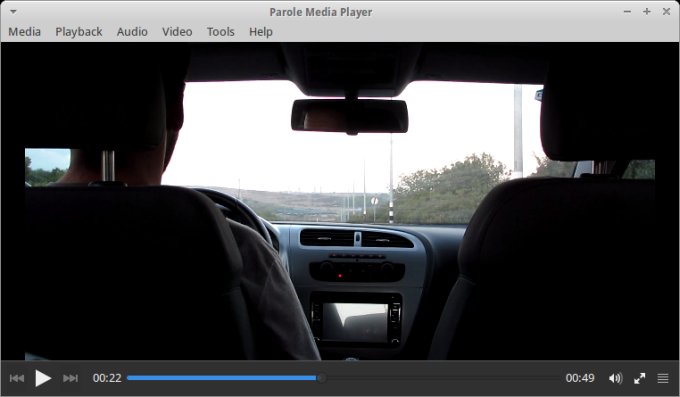The height and width of the screenshot is (397, 680).
Task: Open the Media menu
Action: (x=25, y=32)
